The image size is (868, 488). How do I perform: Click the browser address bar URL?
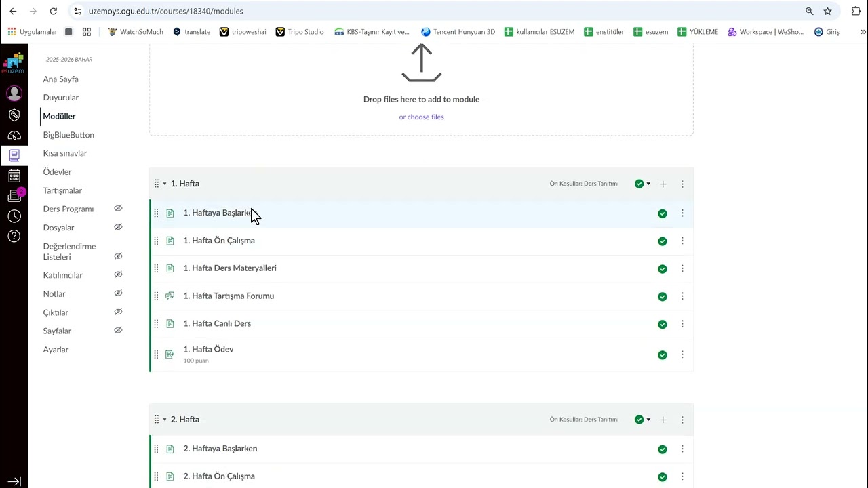tap(165, 11)
